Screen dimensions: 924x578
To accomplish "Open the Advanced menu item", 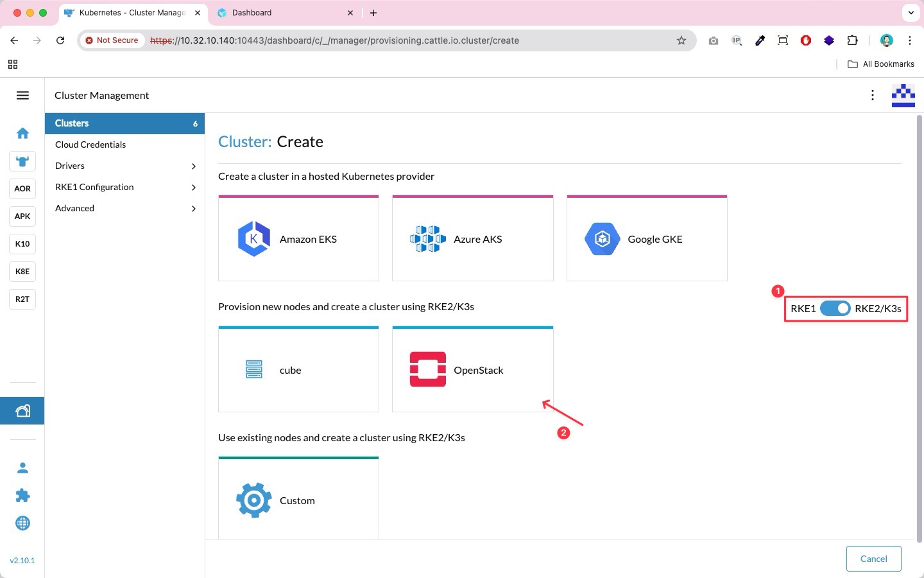I will tap(124, 208).
